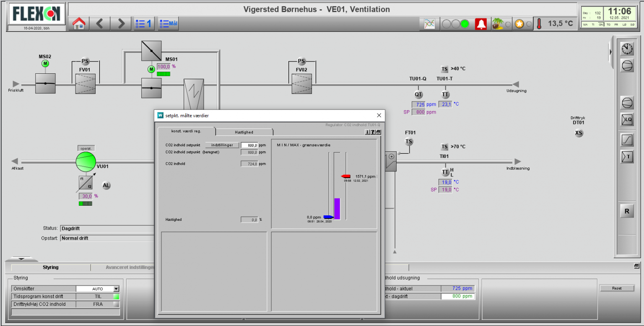644x326 pixels.
Task: Select the Styring tab in bottom panel
Action: (51, 267)
